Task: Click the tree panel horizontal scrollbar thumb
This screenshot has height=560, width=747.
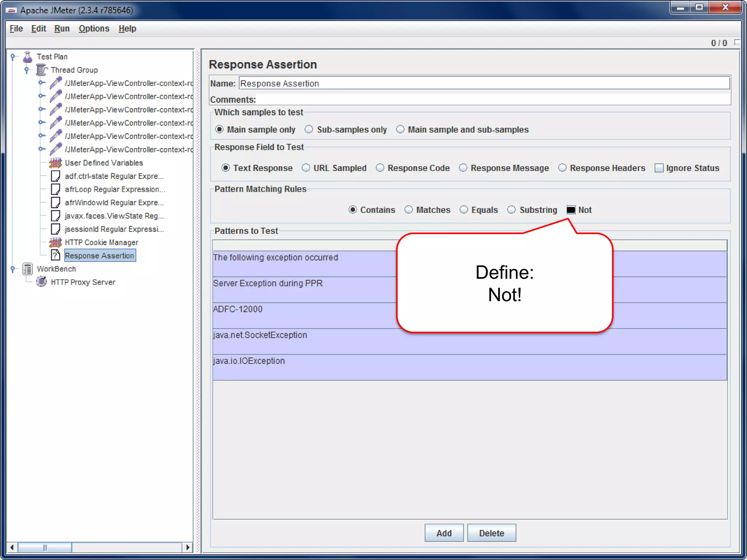Action: click(44, 547)
